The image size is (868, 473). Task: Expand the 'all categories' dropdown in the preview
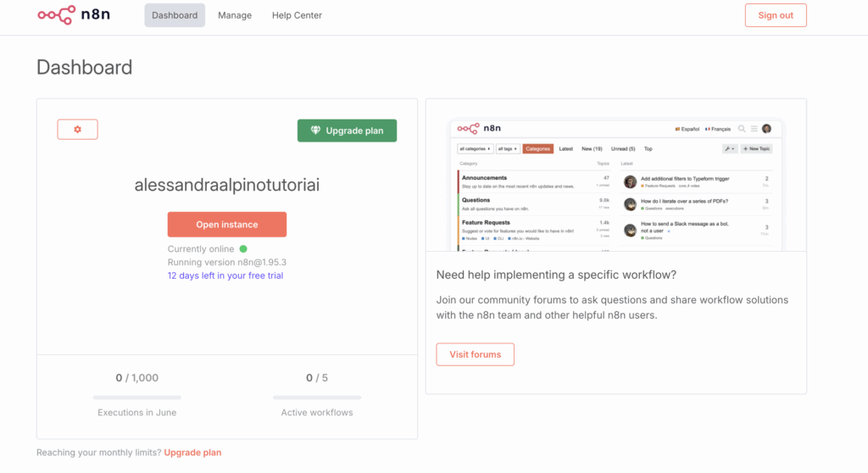pyautogui.click(x=476, y=148)
